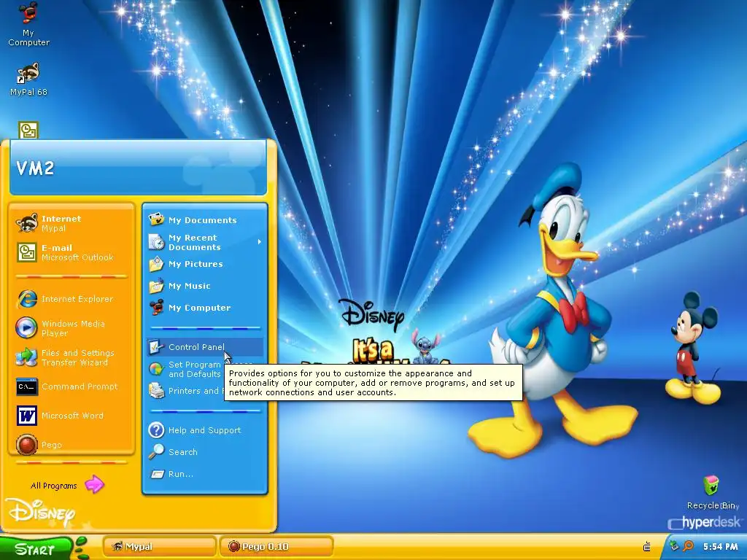Open Internet Mypal from Start menu

(71, 223)
